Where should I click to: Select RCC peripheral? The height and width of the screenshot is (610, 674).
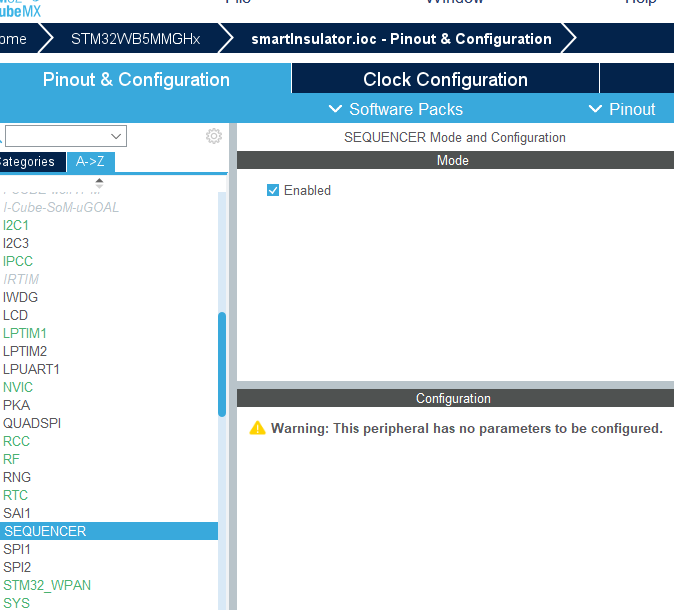pos(16,441)
